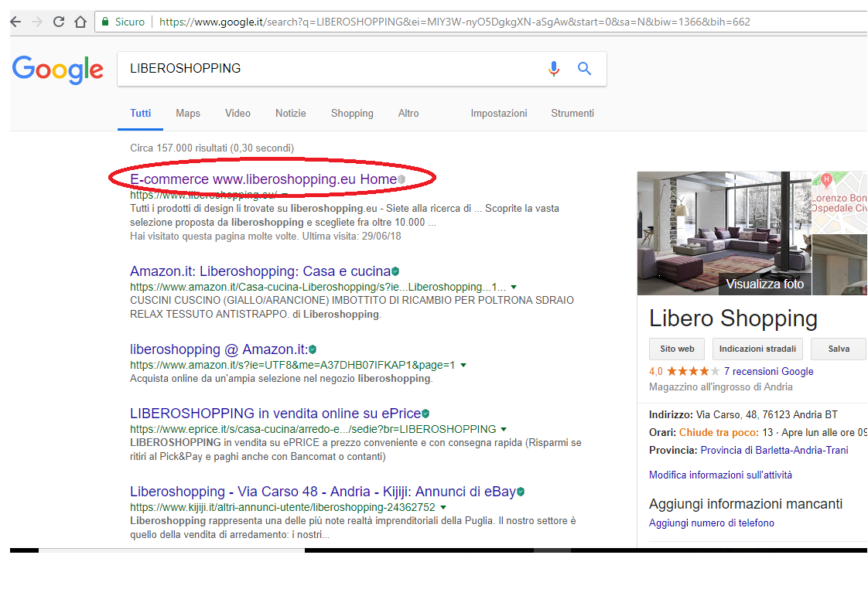
Task: Click the Sito web button
Action: [x=677, y=349]
